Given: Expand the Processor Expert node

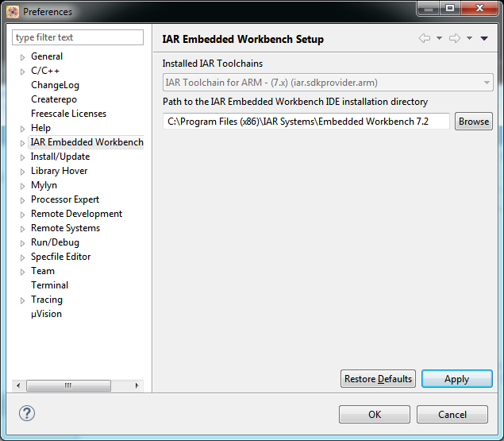Looking at the screenshot, I should (22, 200).
